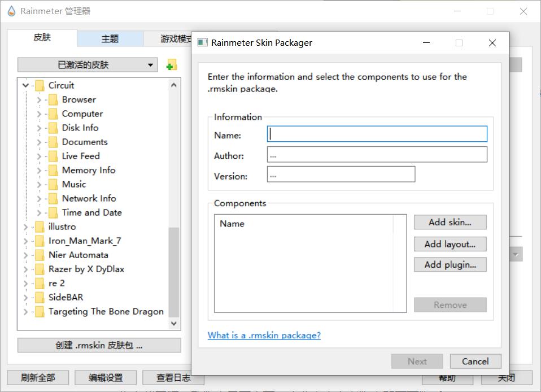The width and height of the screenshot is (541, 392).
Task: Click Cancel in the Skin Packager
Action: (475, 361)
